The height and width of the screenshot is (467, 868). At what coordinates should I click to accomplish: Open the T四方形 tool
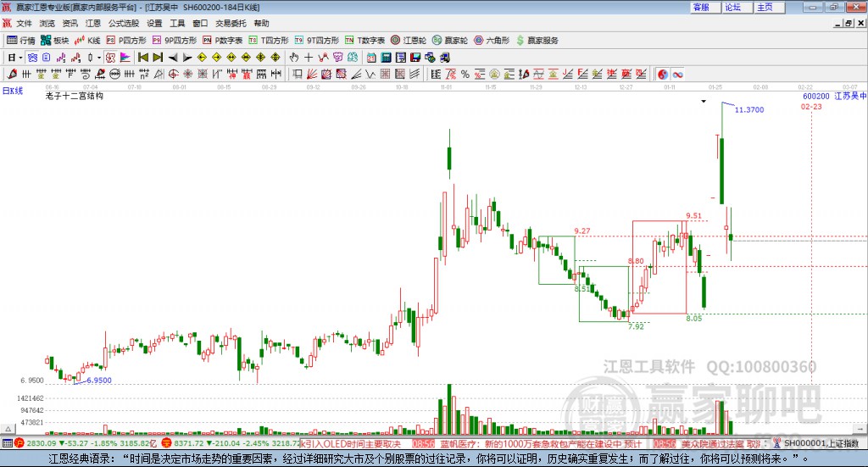tap(269, 41)
